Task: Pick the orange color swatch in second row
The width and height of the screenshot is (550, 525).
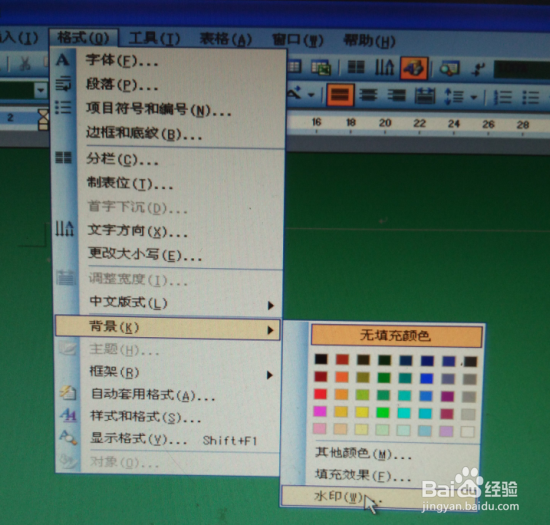Action: [341, 377]
